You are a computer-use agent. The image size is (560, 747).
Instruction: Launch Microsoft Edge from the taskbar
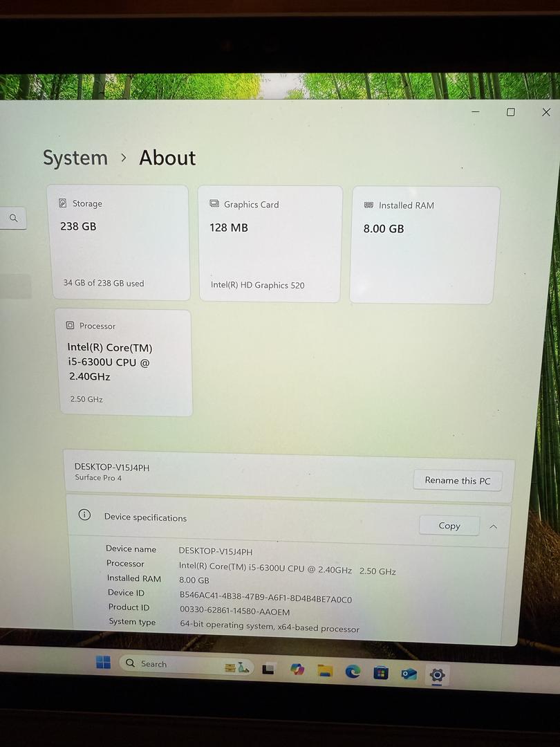pos(353,671)
